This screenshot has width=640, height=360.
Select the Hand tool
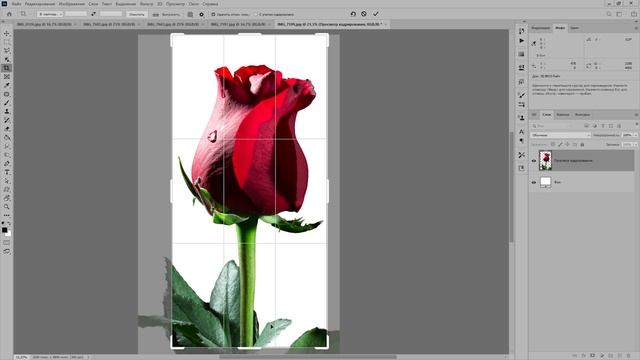(7, 198)
